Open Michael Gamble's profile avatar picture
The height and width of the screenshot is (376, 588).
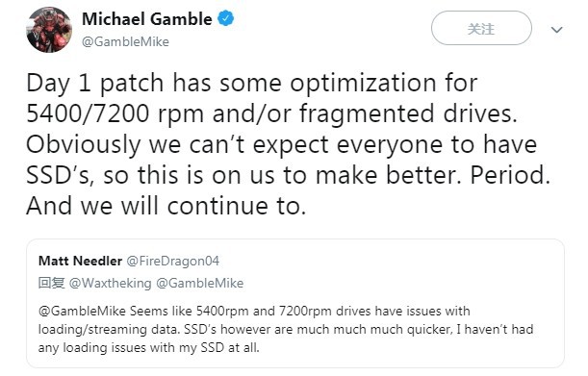[49, 30]
